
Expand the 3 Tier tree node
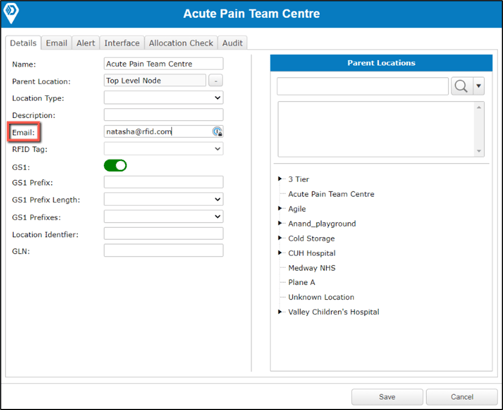coord(280,179)
